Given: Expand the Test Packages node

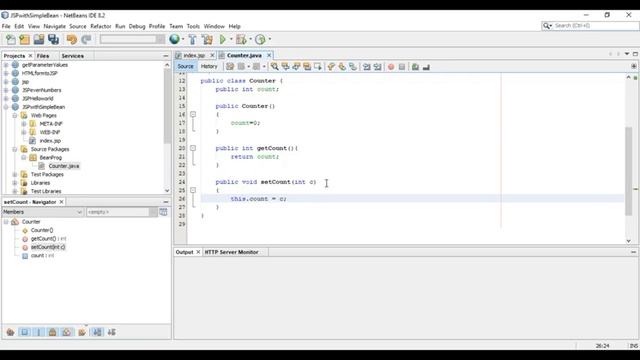Looking at the screenshot, I should 15,174.
